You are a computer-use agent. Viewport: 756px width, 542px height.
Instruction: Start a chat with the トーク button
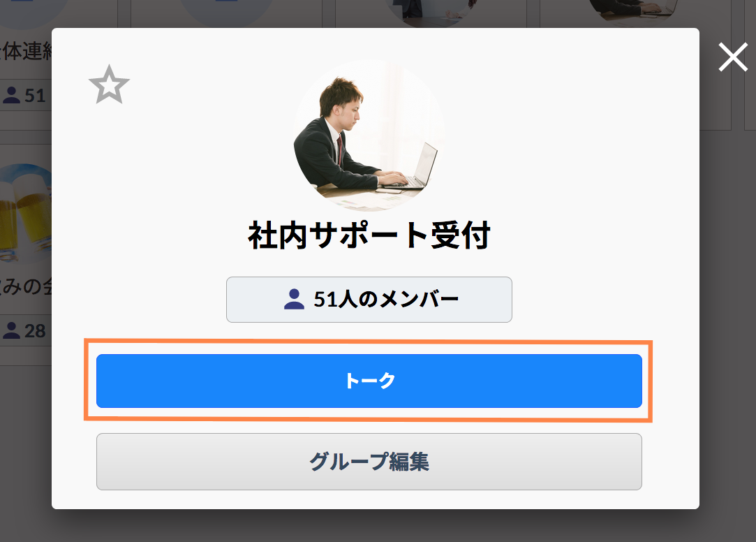369,381
